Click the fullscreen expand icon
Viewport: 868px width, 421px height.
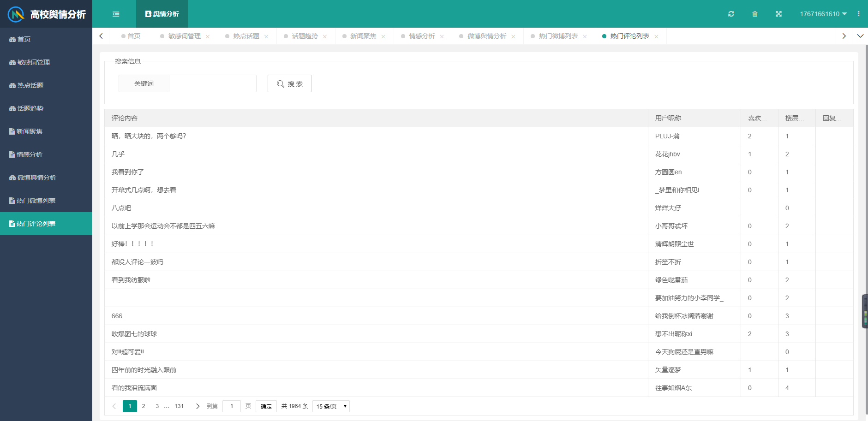click(778, 14)
